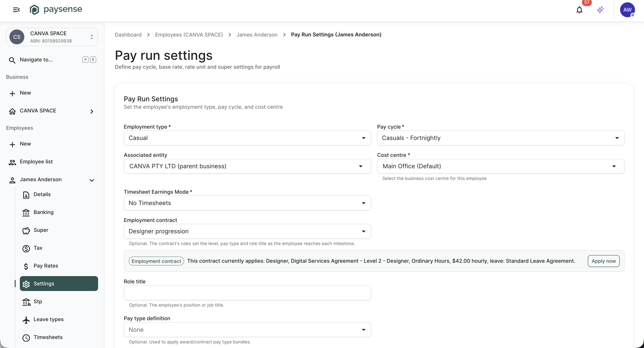Click the Banking institution icon
This screenshot has height=348, width=644.
click(x=26, y=213)
